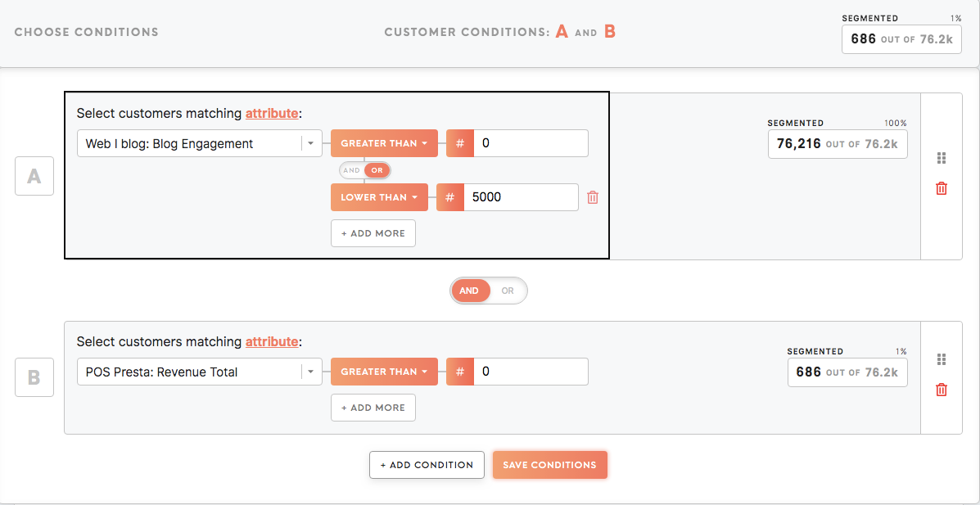Grab the drag handle of condition A
The width and height of the screenshot is (980, 505).
click(x=942, y=158)
